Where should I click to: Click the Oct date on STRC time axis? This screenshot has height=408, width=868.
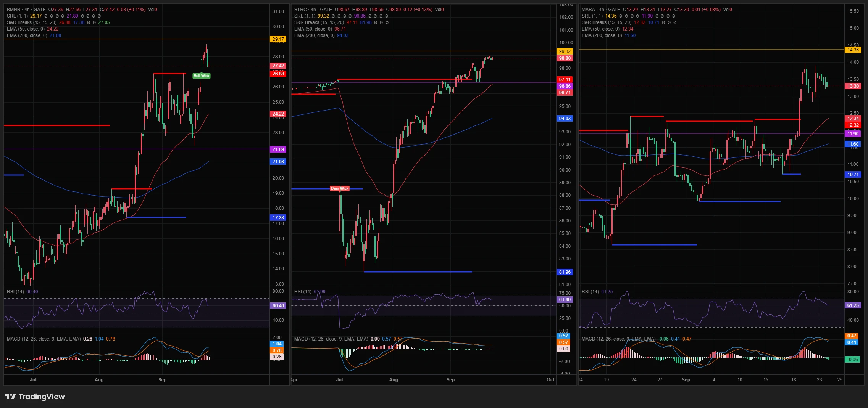pyautogui.click(x=550, y=380)
